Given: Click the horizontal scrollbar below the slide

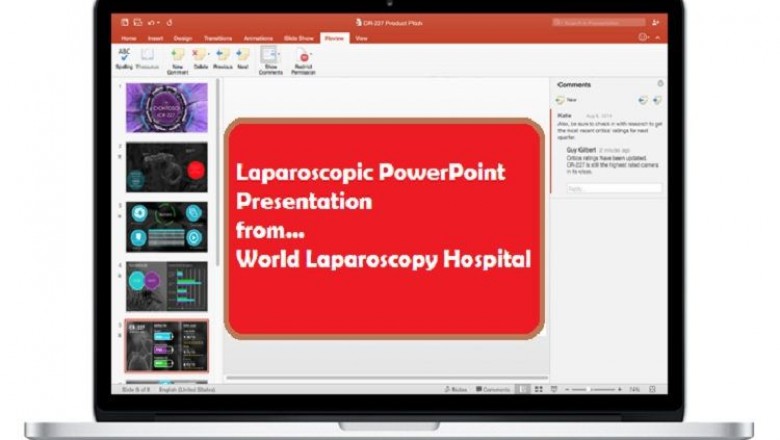Looking at the screenshot, I should click(x=387, y=378).
